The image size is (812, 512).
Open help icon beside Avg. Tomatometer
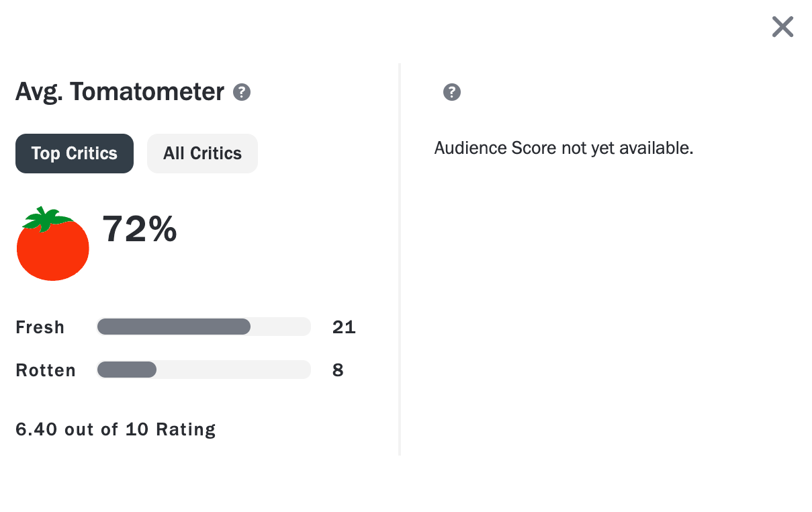click(242, 92)
